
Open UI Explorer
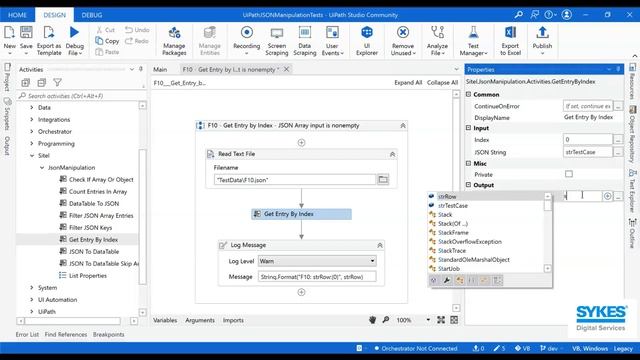pyautogui.click(x=367, y=40)
